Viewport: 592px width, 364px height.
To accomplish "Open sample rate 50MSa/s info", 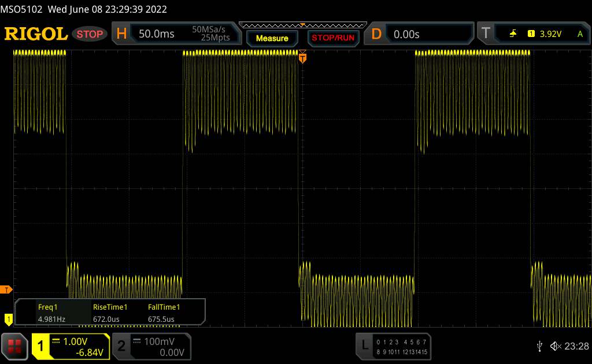I will 208,29.
